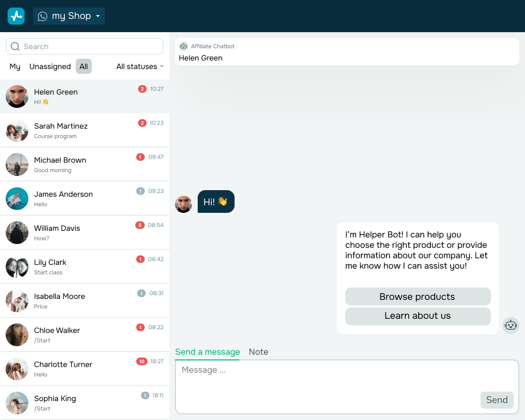The image size is (525, 420).
Task: Click James Anderson's grey badge showing 1
Action: [140, 191]
